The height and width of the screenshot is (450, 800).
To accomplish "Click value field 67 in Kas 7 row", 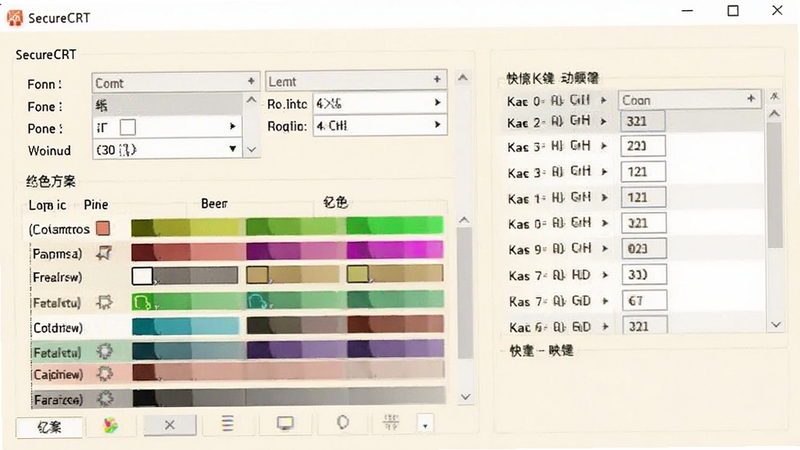I will point(644,301).
